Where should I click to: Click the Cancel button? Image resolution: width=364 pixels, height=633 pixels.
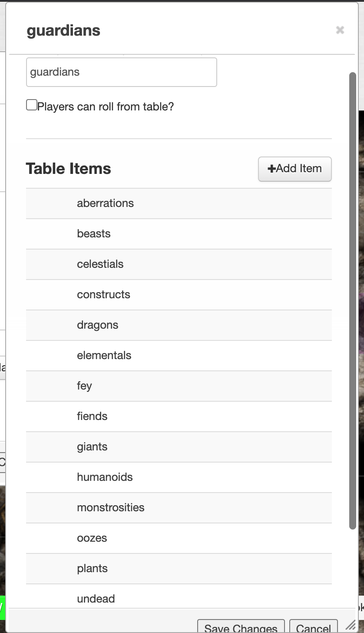(x=314, y=626)
